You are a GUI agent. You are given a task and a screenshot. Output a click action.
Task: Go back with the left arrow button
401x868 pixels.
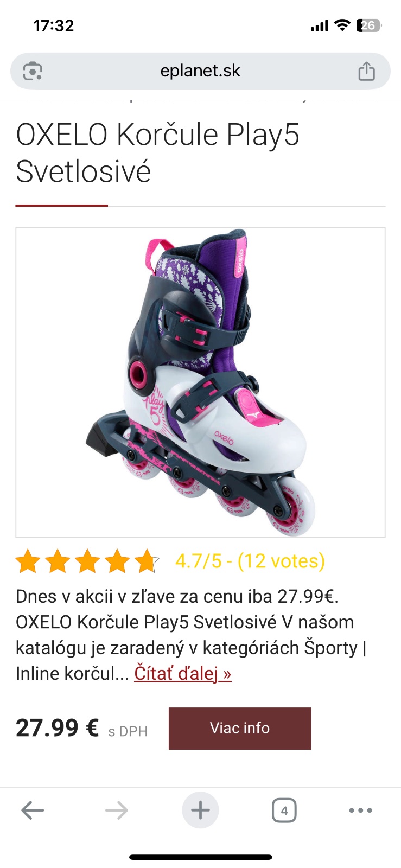[x=33, y=810]
